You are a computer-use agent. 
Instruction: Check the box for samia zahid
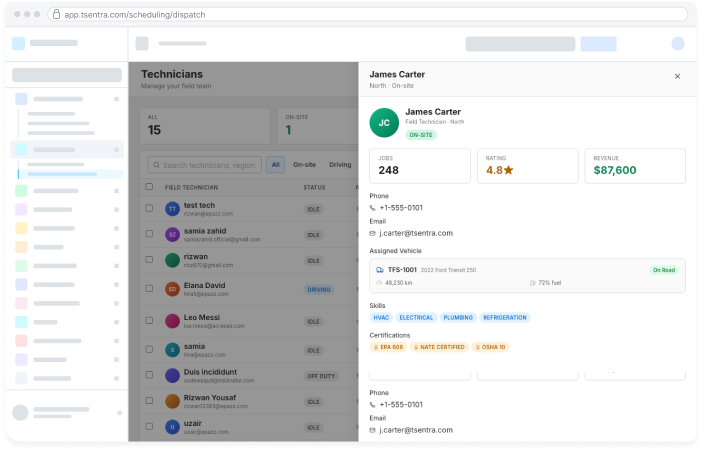(x=149, y=234)
